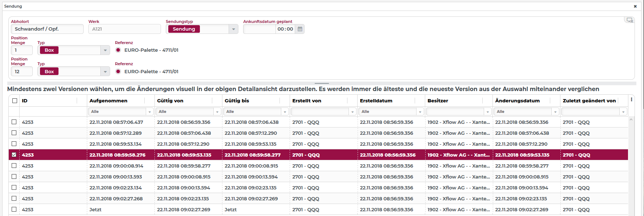644x216 pixels.
Task: Click into the Abholort field Schwandorf / Opf.
Action: [x=47, y=29]
